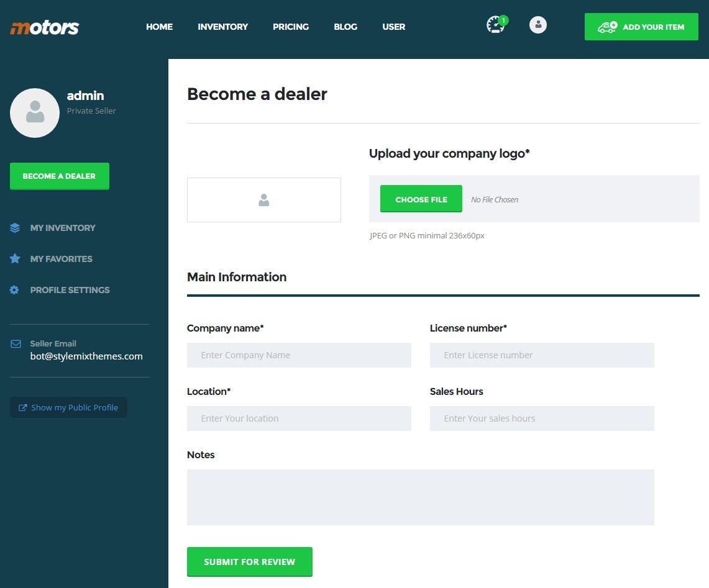709x588 pixels.
Task: Open the Inventory menu
Action: click(x=223, y=27)
